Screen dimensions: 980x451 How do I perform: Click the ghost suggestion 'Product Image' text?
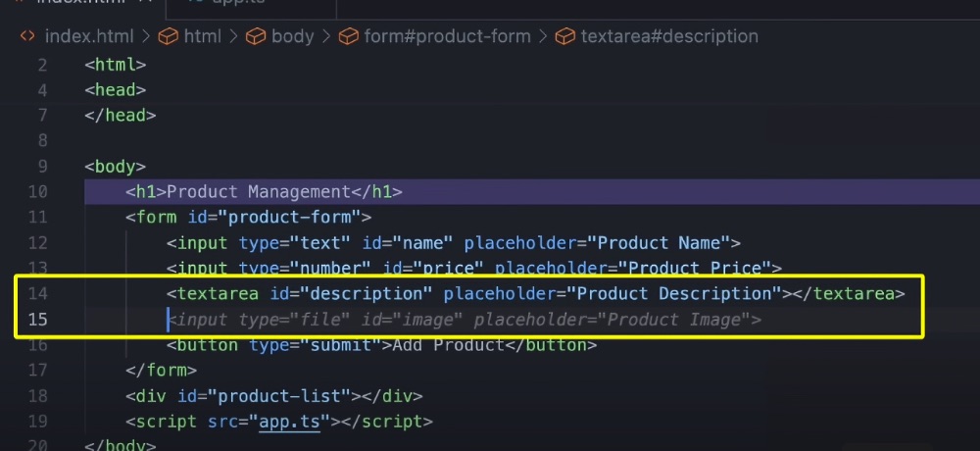click(674, 320)
